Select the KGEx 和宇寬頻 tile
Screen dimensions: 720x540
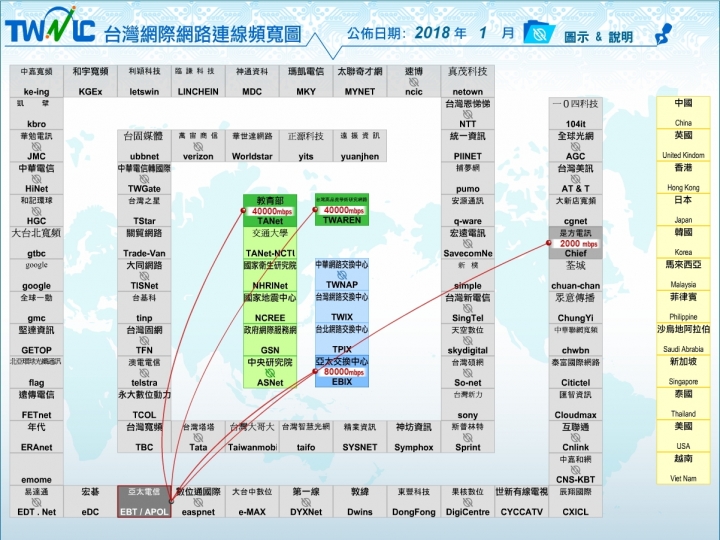click(x=90, y=81)
